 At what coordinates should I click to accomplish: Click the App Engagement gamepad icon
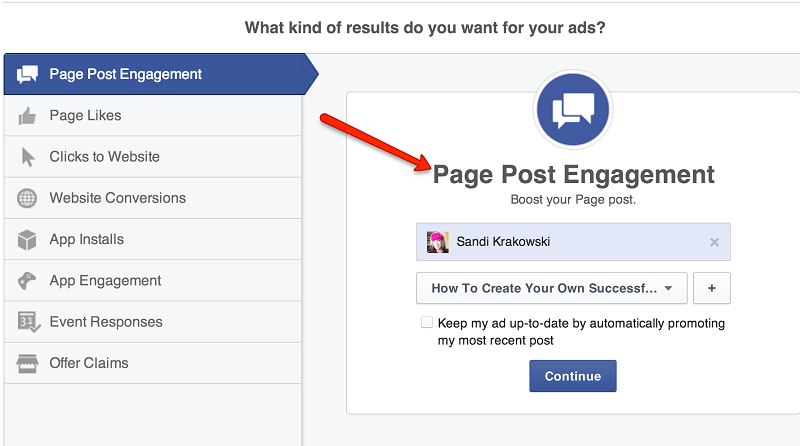pyautogui.click(x=27, y=281)
